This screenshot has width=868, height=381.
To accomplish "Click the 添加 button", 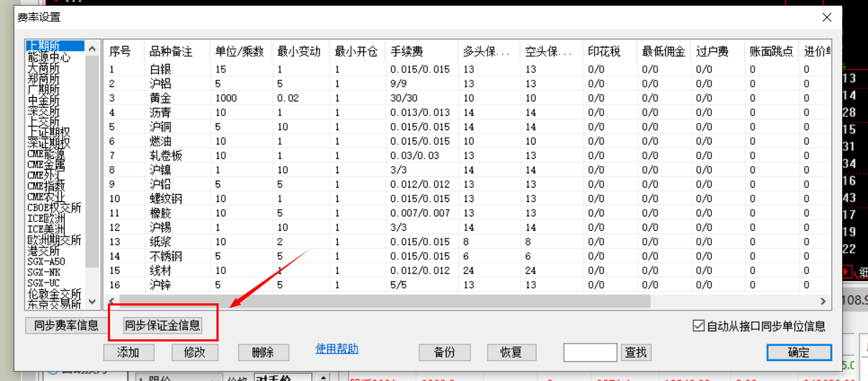I will [129, 352].
